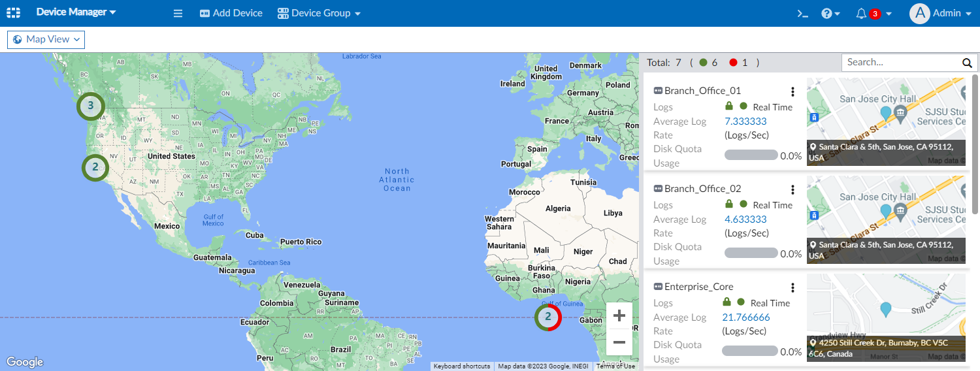Click log rate 21.766666 link

(x=746, y=317)
